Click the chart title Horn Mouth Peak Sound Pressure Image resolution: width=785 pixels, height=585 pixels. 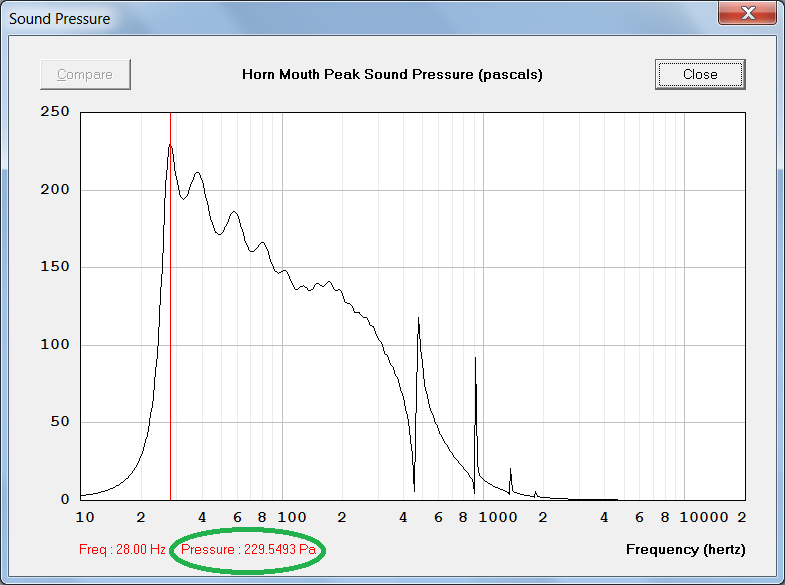[x=392, y=75]
